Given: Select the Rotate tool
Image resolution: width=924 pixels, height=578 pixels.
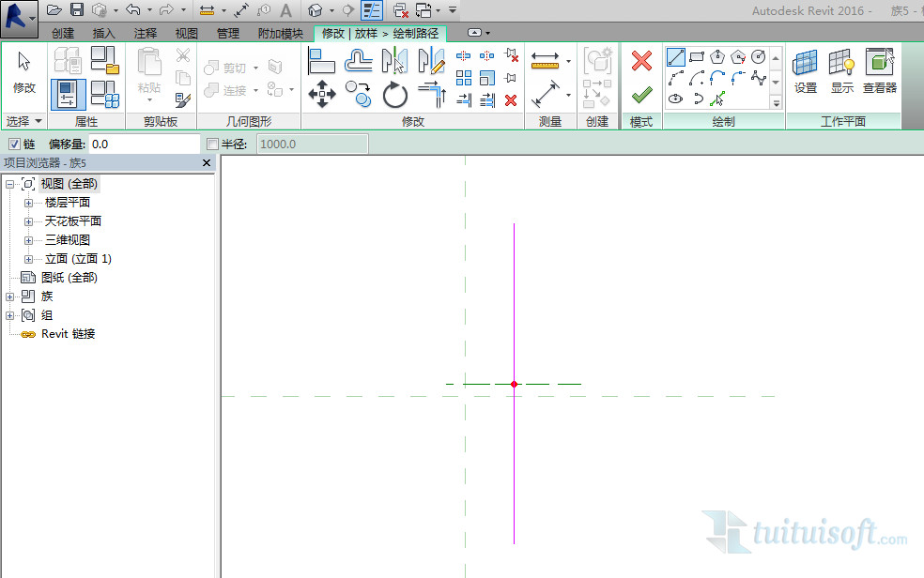Looking at the screenshot, I should [395, 94].
